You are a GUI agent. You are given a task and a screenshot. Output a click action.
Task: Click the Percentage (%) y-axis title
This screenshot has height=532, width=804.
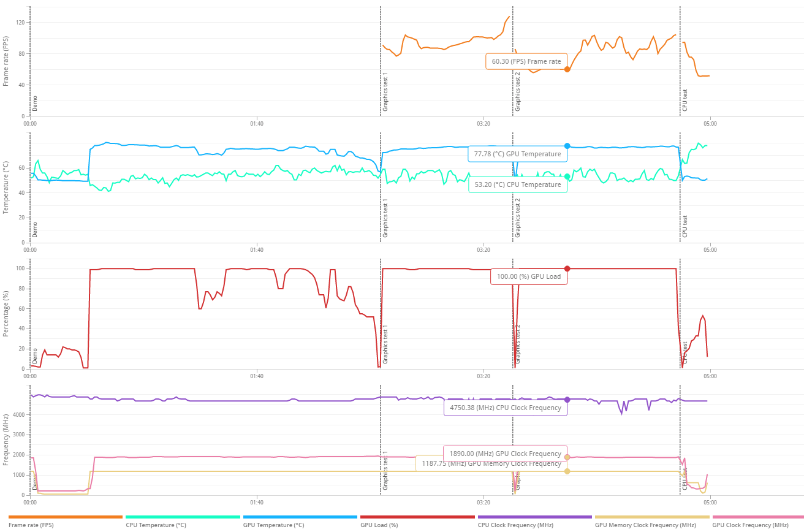tap(6, 314)
